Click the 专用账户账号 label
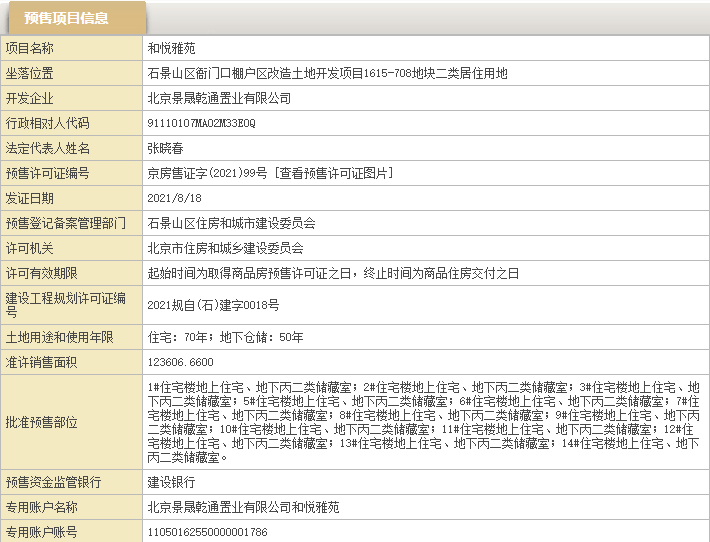This screenshot has width=710, height=542. [x=42, y=532]
